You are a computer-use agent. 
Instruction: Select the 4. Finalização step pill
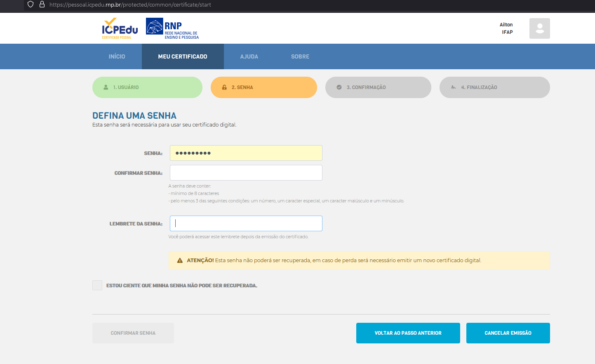(495, 87)
